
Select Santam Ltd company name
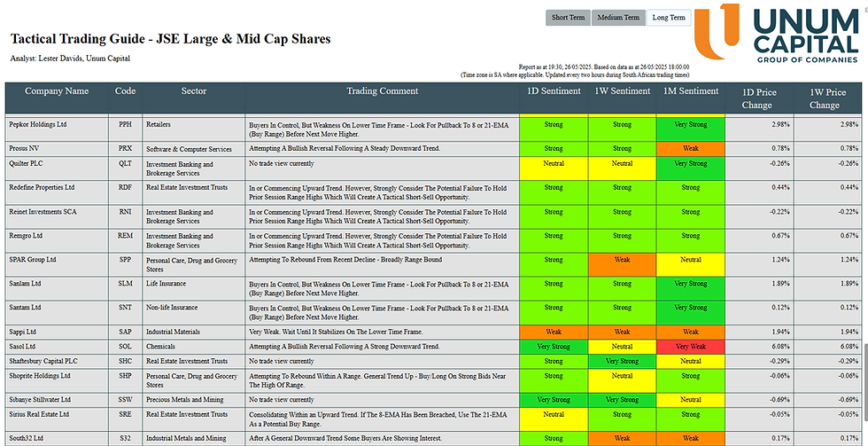click(x=25, y=307)
